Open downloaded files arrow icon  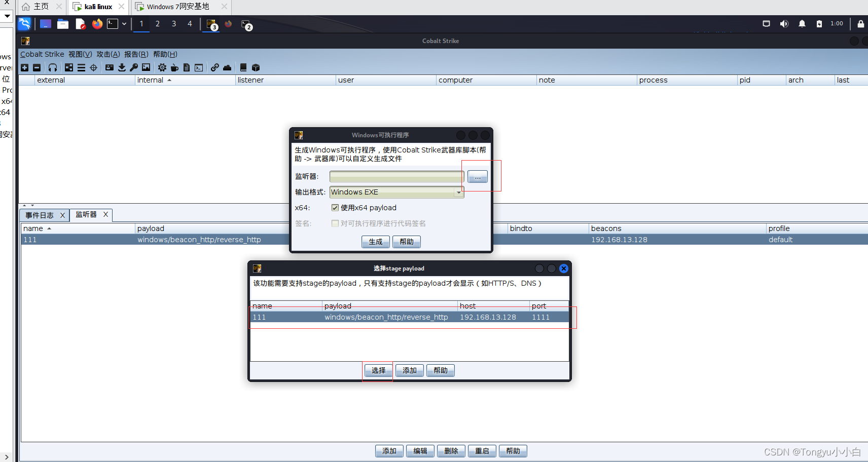tap(122, 67)
